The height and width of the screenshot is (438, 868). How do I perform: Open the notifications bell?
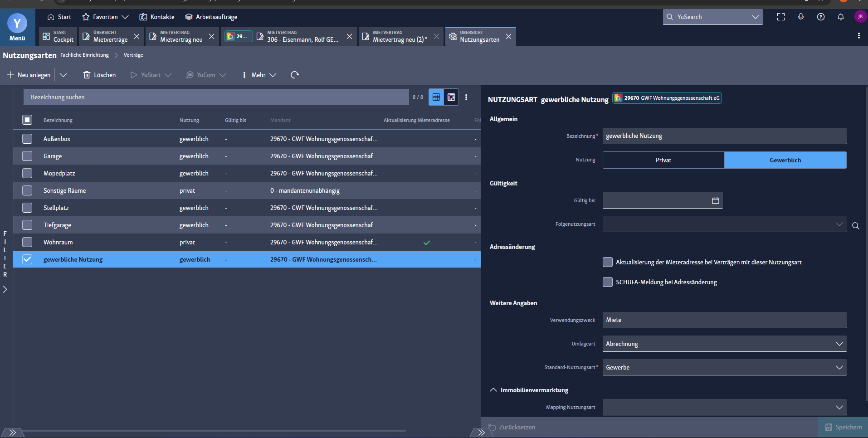[x=840, y=17]
